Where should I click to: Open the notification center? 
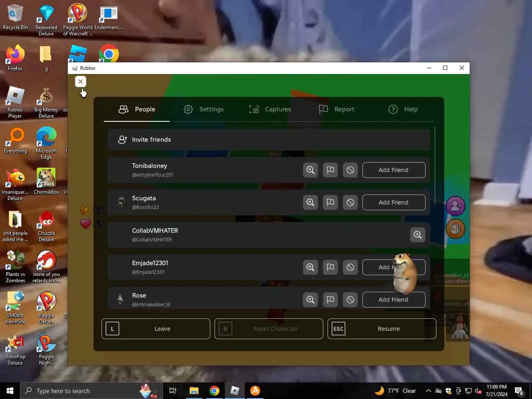point(519,391)
